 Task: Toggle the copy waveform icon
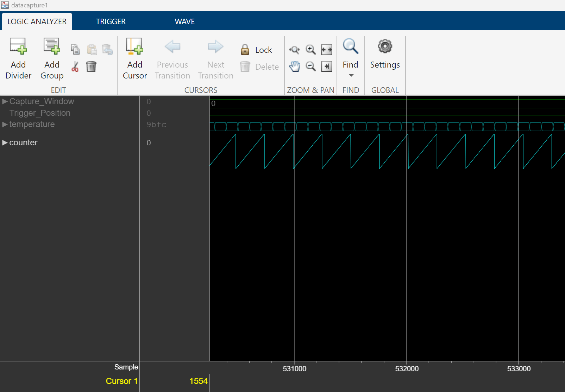click(x=75, y=49)
